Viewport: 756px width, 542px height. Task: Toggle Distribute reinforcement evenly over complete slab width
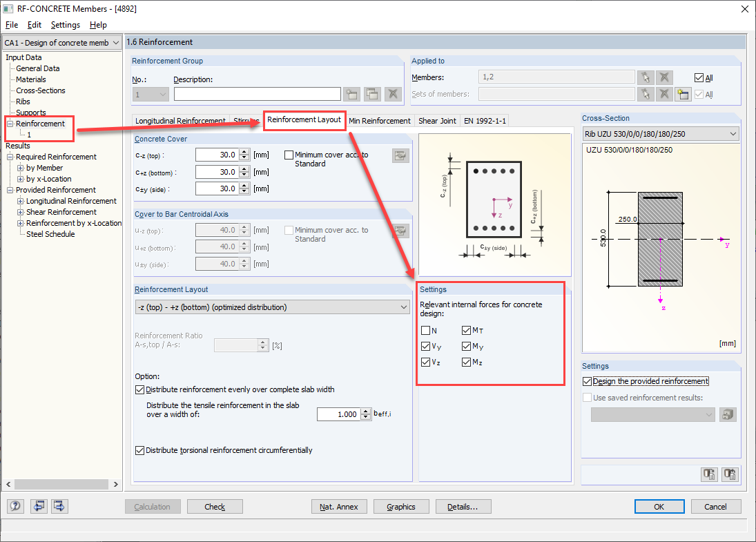click(140, 389)
